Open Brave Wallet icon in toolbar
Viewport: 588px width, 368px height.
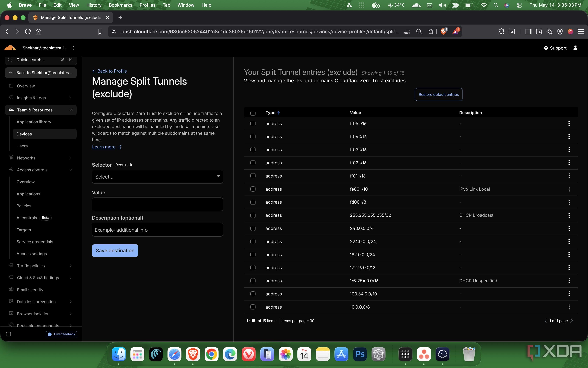coord(539,32)
